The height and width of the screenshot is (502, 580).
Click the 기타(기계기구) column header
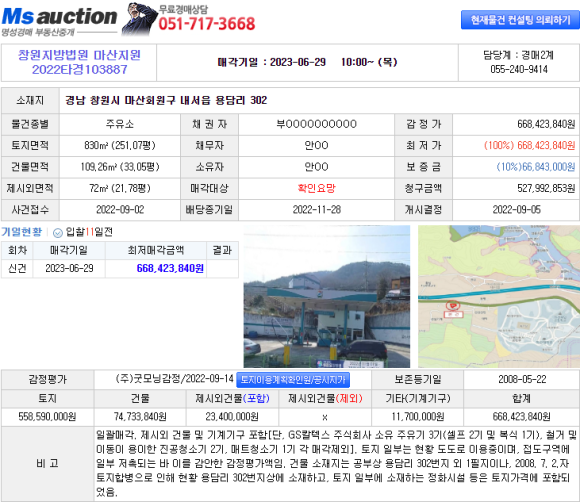[x=418, y=398]
